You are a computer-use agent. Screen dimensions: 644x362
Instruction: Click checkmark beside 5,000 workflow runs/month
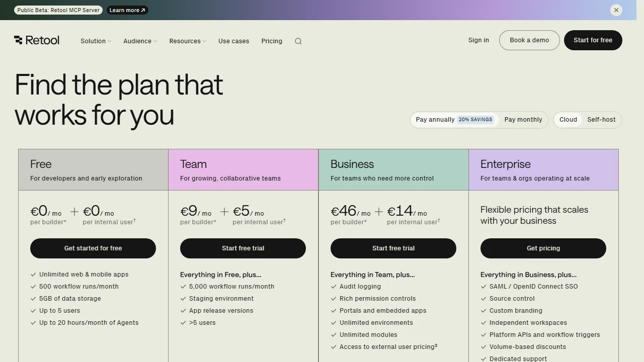point(183,287)
